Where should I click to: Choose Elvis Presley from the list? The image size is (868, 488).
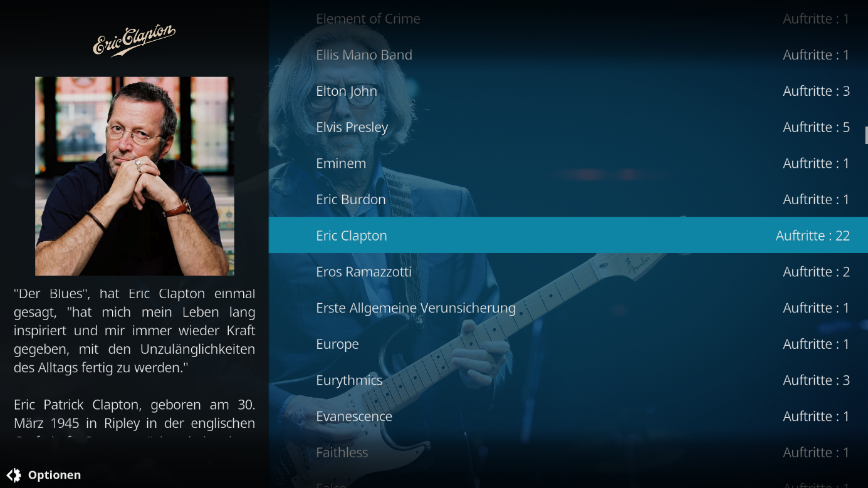[568, 127]
